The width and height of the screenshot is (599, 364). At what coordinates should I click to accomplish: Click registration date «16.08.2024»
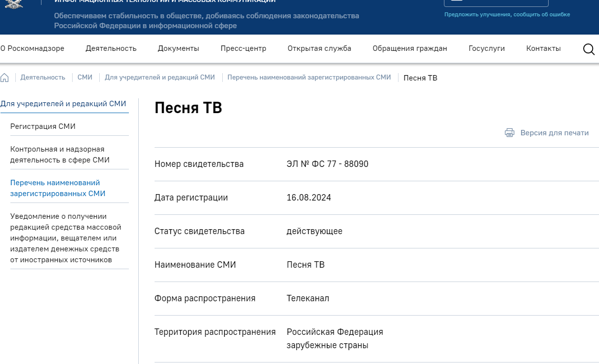point(309,198)
